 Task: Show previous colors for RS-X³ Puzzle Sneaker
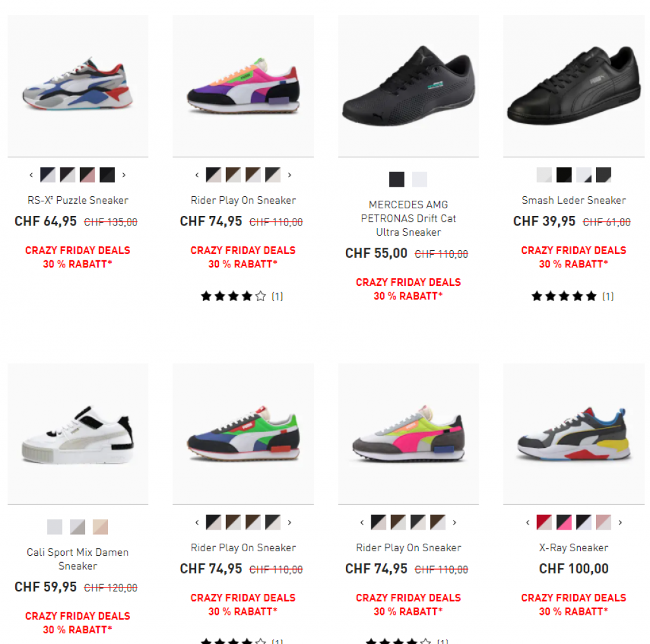(x=31, y=175)
